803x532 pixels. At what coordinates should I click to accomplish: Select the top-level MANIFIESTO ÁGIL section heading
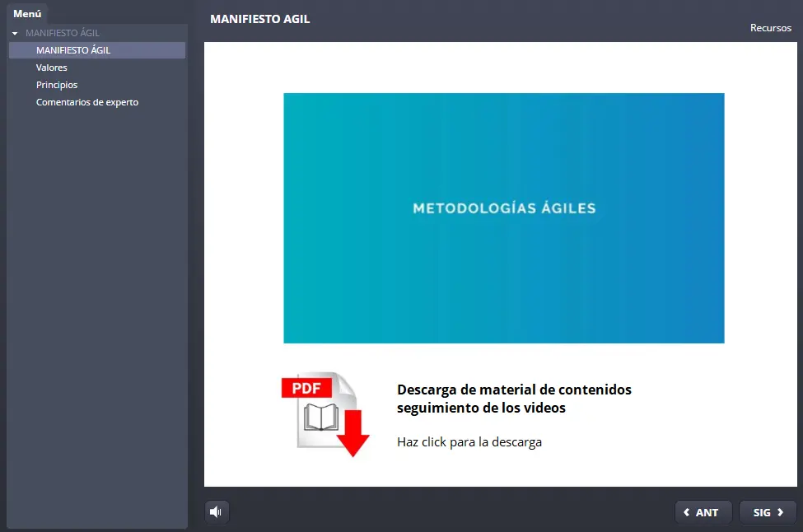63,34
